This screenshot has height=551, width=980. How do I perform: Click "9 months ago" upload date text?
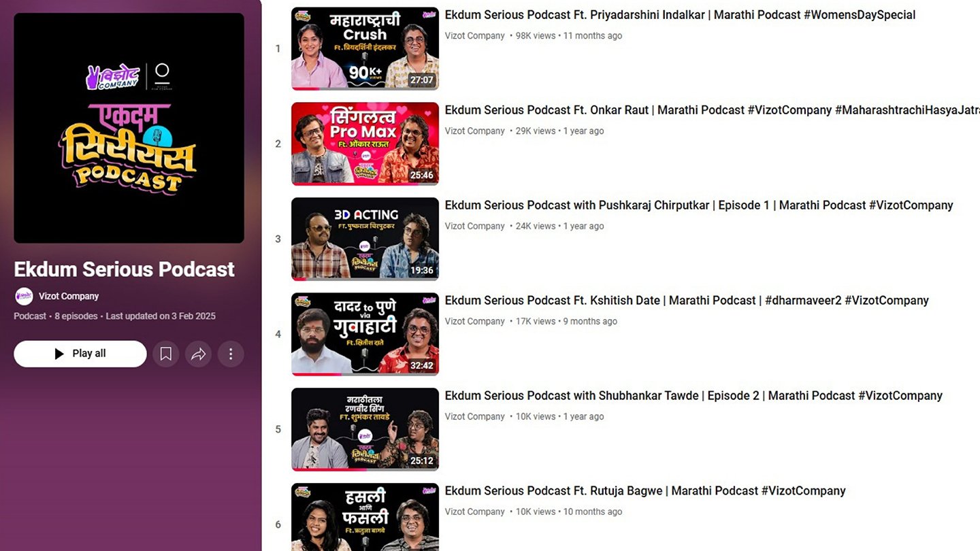pos(590,321)
